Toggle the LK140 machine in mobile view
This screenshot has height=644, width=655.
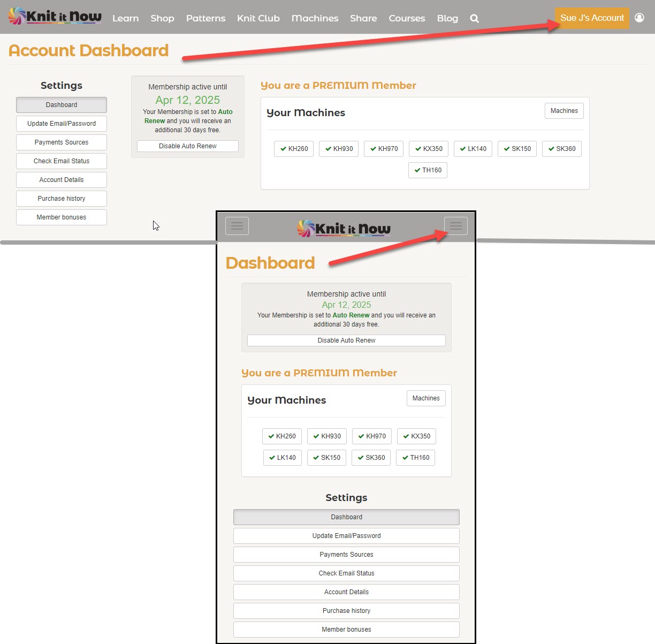tap(283, 458)
